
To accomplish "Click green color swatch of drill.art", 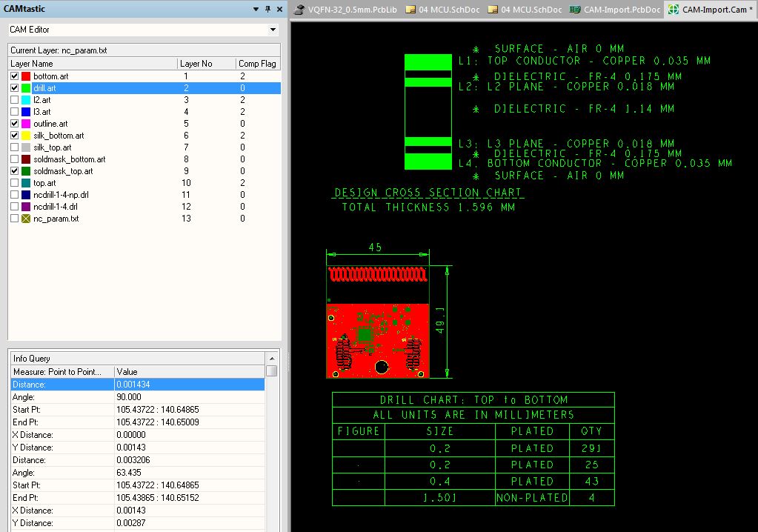I will [x=26, y=88].
